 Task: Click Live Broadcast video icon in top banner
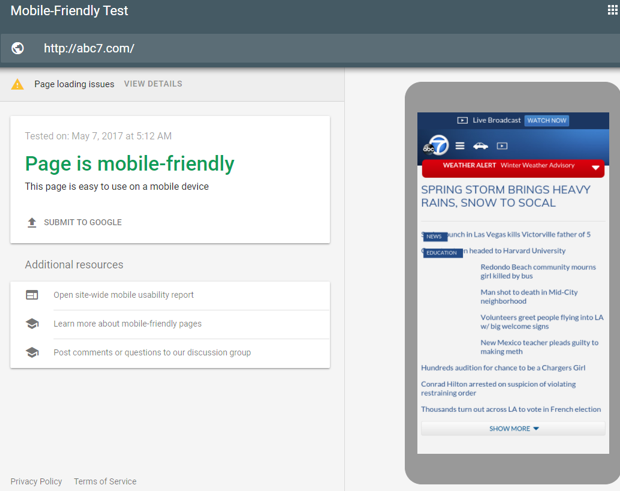[462, 120]
